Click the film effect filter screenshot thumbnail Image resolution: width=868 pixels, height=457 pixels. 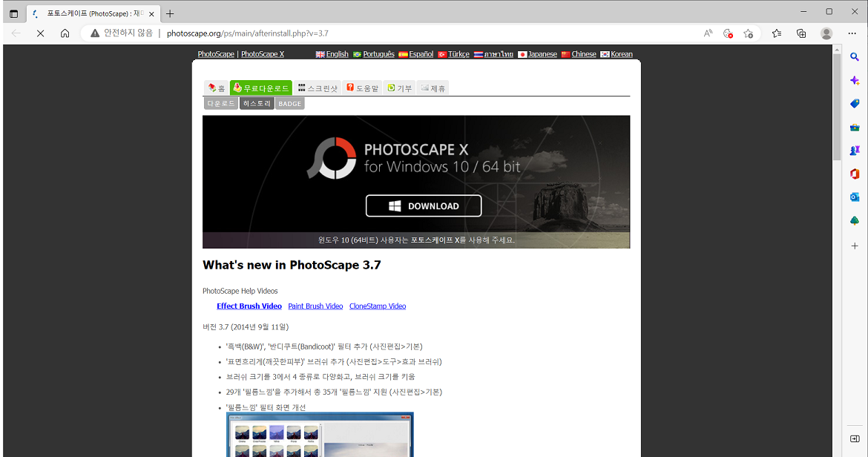click(x=320, y=434)
